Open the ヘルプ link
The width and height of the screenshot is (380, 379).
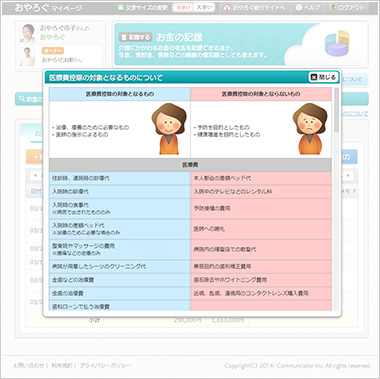click(312, 8)
